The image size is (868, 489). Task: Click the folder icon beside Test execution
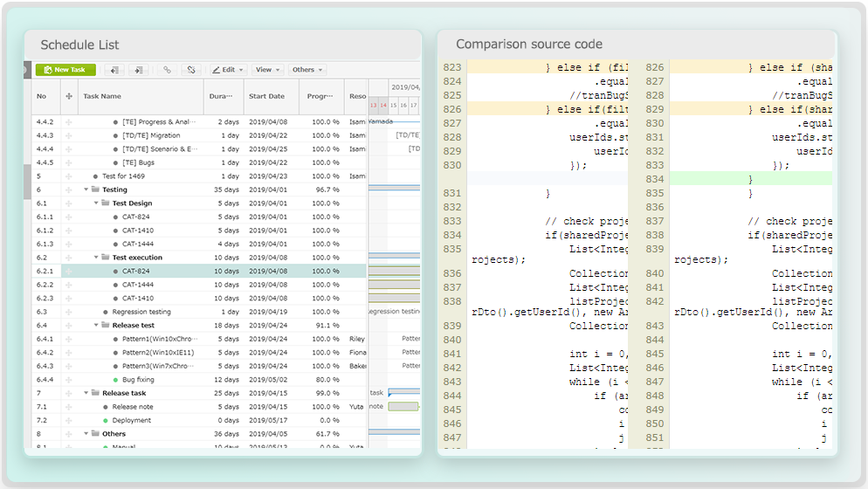[x=105, y=258]
